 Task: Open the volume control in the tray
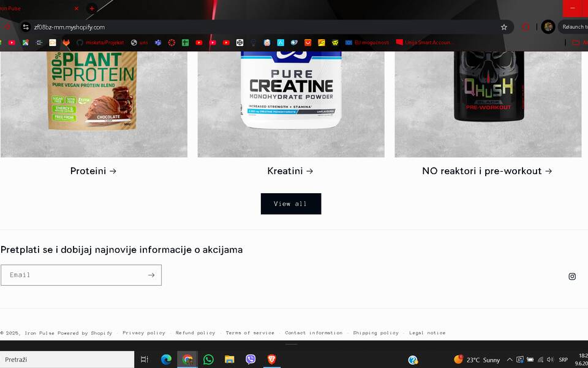pos(550,360)
